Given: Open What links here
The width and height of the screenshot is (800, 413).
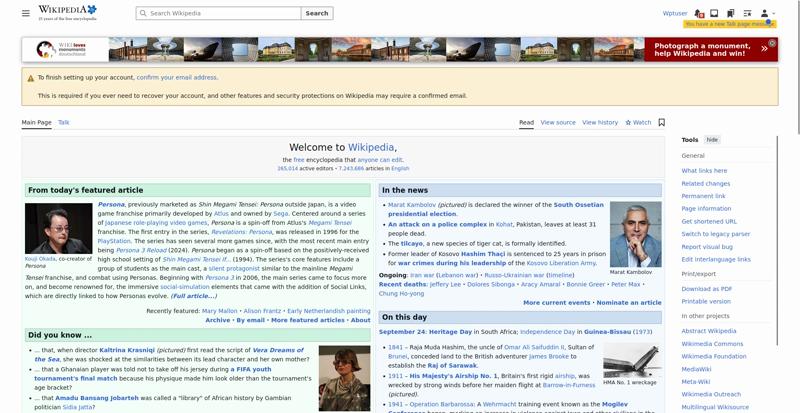Looking at the screenshot, I should pyautogui.click(x=704, y=171).
